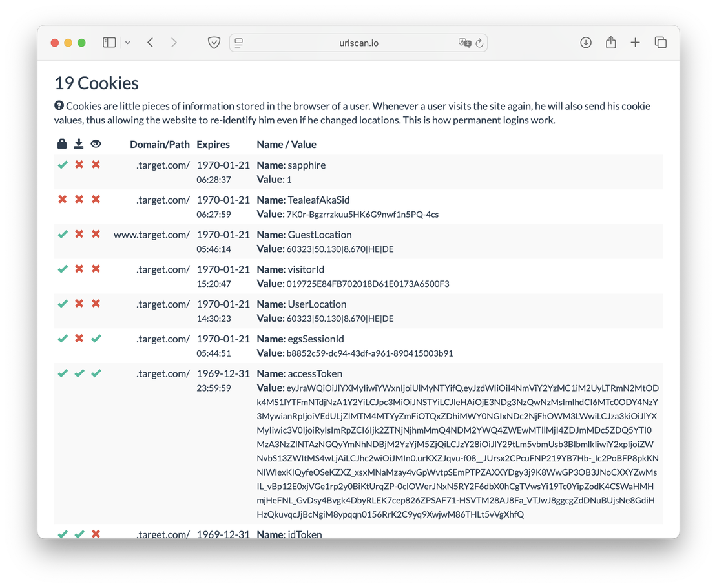Screen dimensions: 717x588
Task: Click the Domain/Path column header
Action: coord(160,144)
